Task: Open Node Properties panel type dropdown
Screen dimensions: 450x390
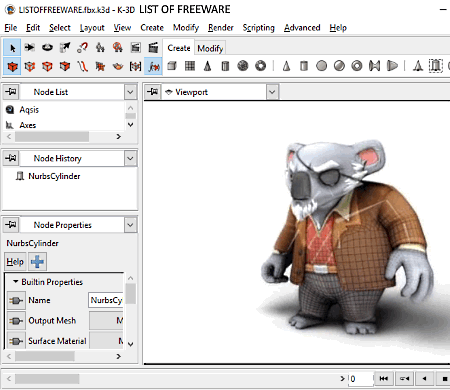Action: coord(130,225)
